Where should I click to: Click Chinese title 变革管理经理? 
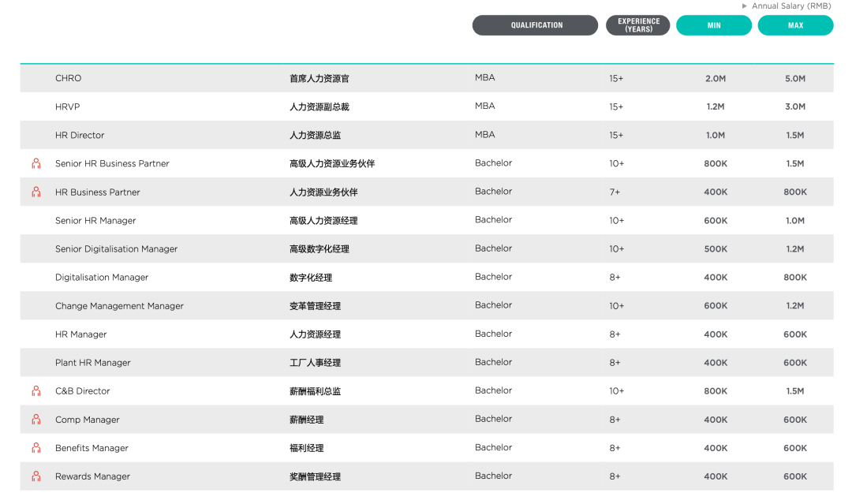coord(315,306)
